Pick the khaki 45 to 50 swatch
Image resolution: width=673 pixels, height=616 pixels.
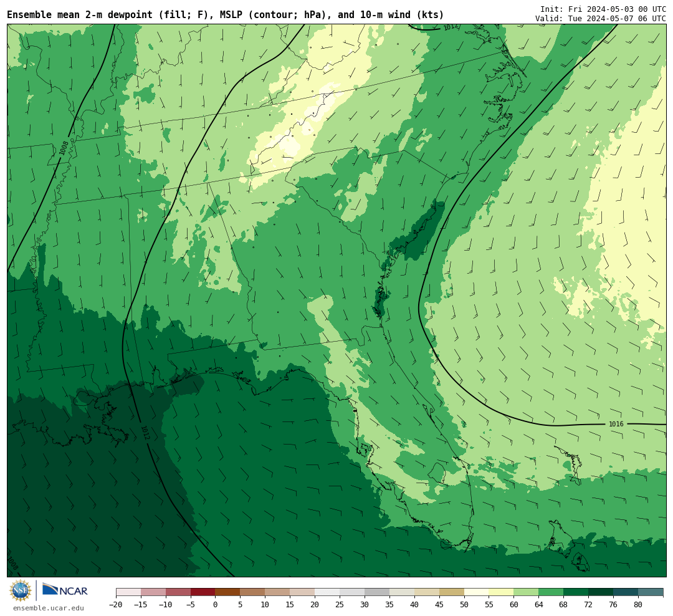click(452, 592)
